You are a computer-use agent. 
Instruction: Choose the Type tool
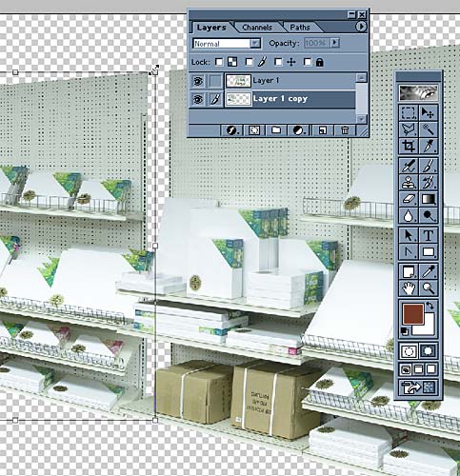[x=429, y=235]
